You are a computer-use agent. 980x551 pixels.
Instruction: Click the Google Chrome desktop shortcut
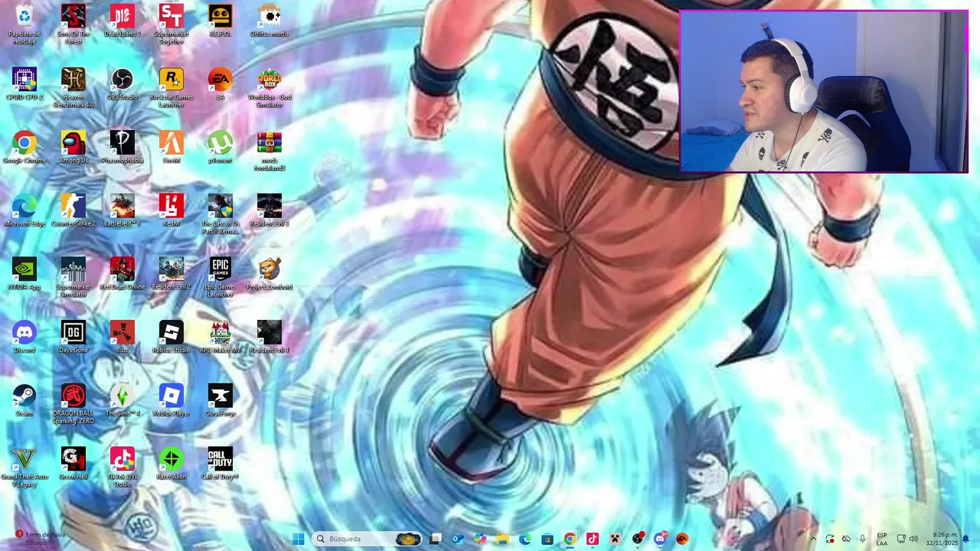point(24,148)
